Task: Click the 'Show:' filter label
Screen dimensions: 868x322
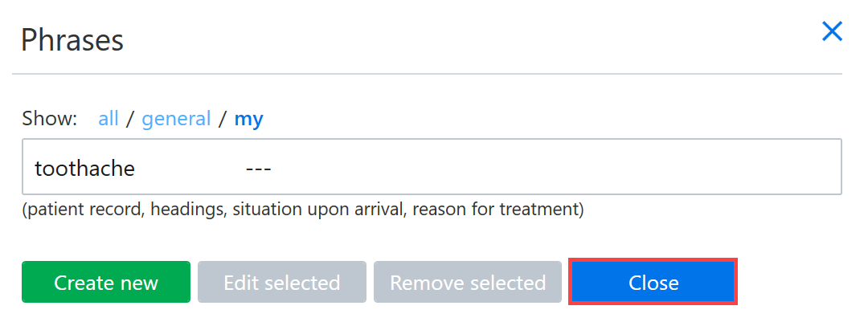Action: tap(50, 118)
